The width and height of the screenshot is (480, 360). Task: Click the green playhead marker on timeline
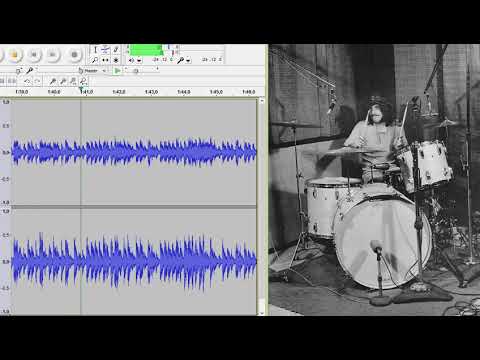coord(80,89)
